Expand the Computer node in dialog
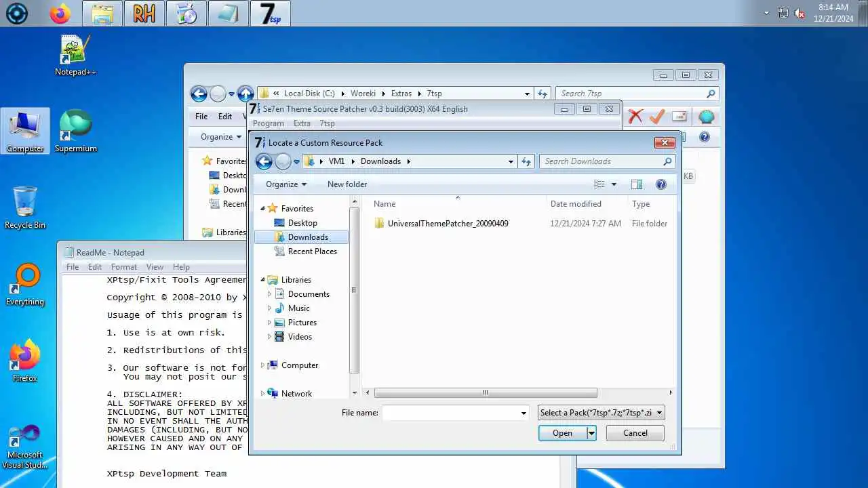The width and height of the screenshot is (868, 488). point(262,365)
